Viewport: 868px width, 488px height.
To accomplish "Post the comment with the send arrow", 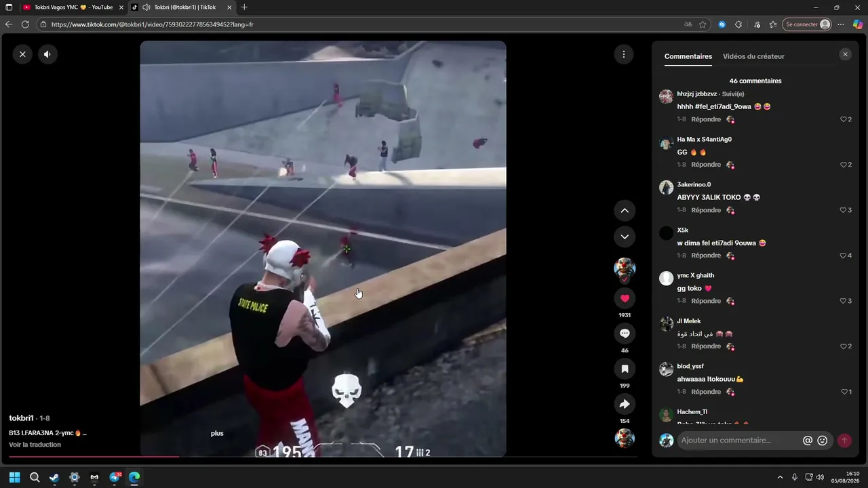I will pyautogui.click(x=844, y=441).
